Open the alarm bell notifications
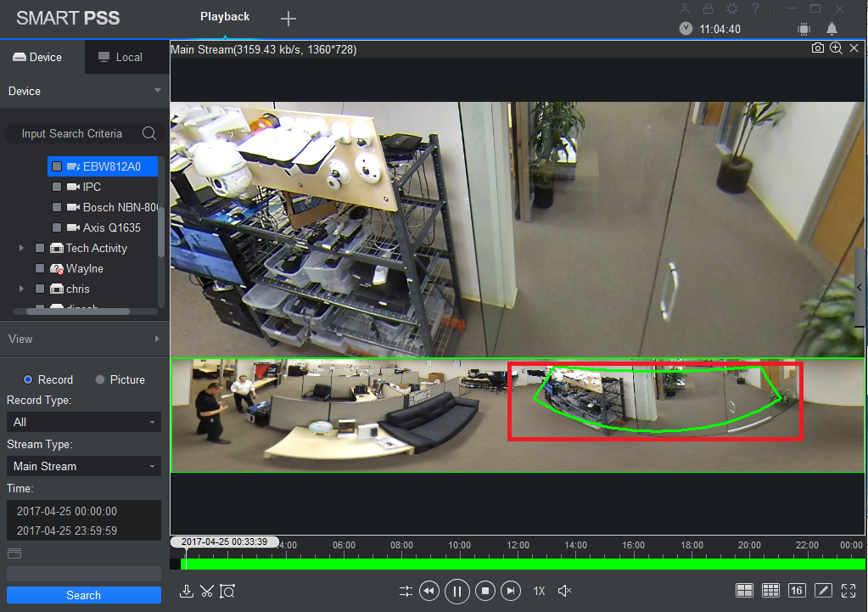Image resolution: width=868 pixels, height=612 pixels. 832,29
